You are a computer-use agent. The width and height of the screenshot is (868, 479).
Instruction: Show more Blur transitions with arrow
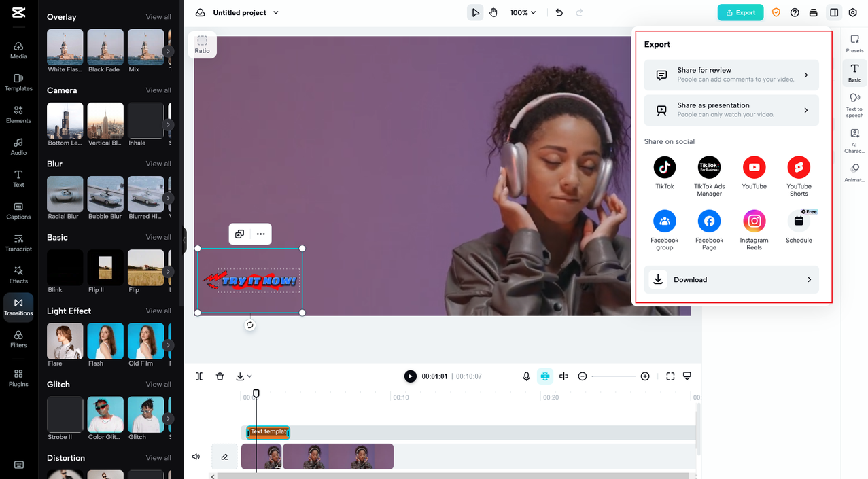click(168, 198)
